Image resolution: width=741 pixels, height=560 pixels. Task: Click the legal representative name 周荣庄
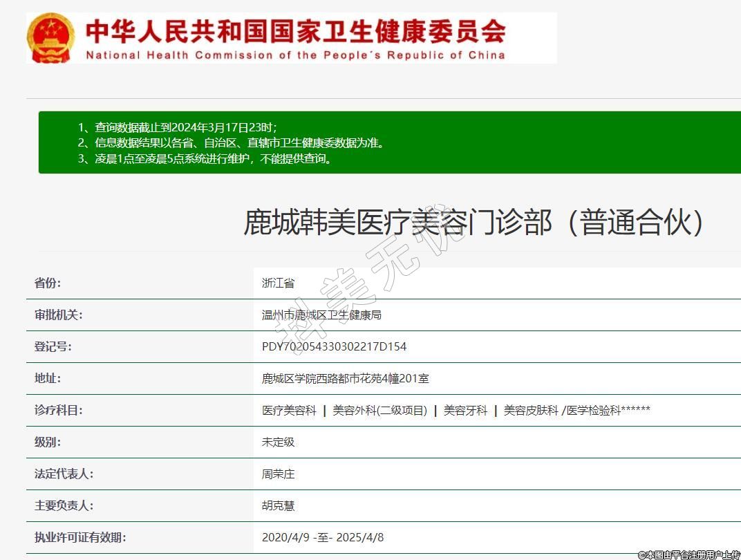click(278, 474)
